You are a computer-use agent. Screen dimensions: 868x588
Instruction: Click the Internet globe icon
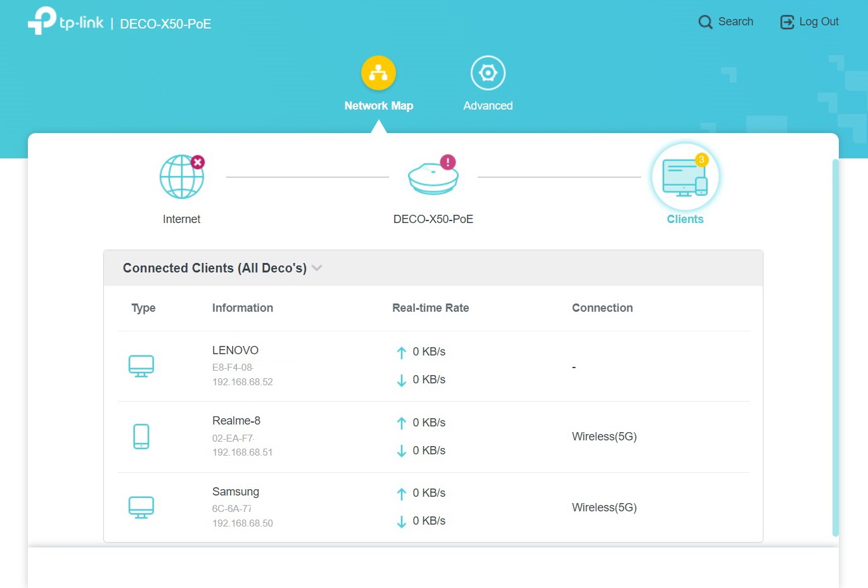(181, 177)
